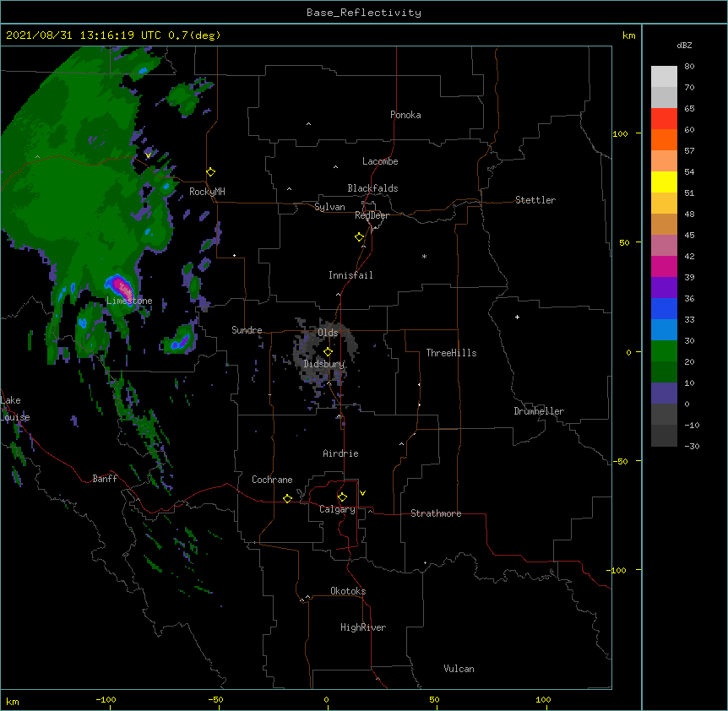Click the white plus marker north of Drumheller
The width and height of the screenshot is (728, 711).
[x=517, y=317]
